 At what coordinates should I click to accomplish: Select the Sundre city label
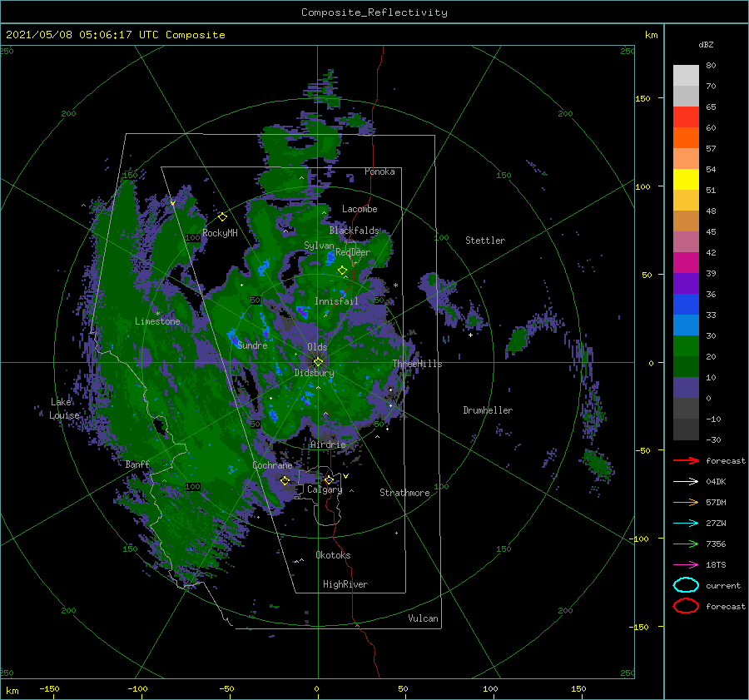tap(252, 345)
